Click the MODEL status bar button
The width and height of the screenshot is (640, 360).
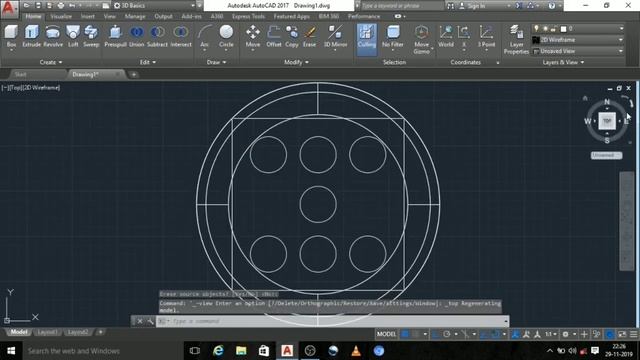pyautogui.click(x=386, y=334)
